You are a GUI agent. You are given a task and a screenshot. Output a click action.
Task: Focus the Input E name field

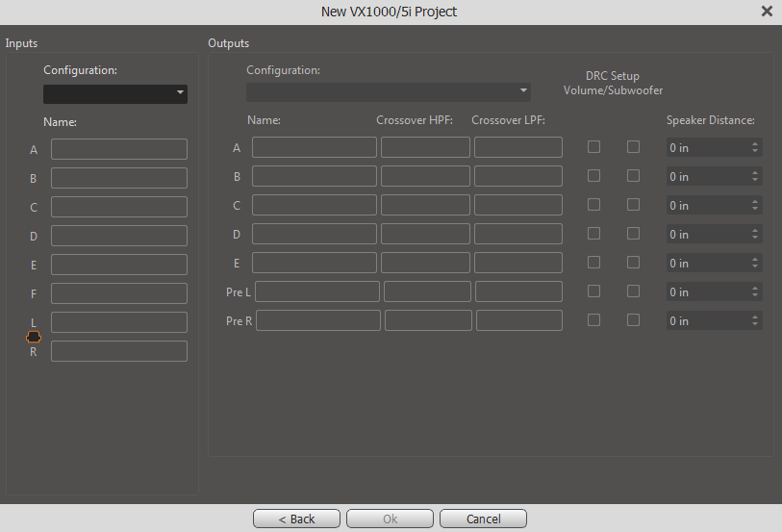(x=119, y=265)
